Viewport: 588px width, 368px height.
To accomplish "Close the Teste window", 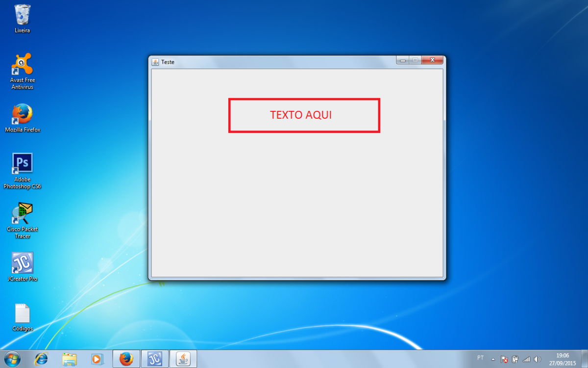I will (x=432, y=60).
